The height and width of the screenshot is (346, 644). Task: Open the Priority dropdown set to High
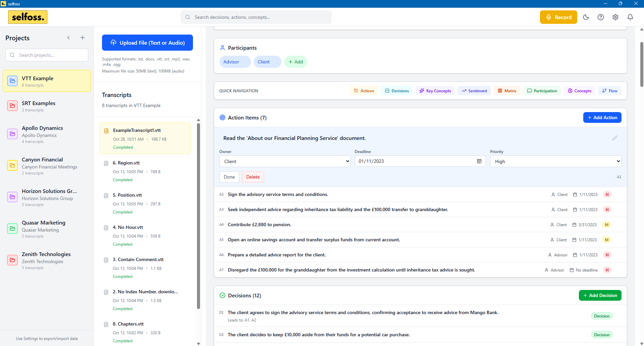click(x=556, y=161)
